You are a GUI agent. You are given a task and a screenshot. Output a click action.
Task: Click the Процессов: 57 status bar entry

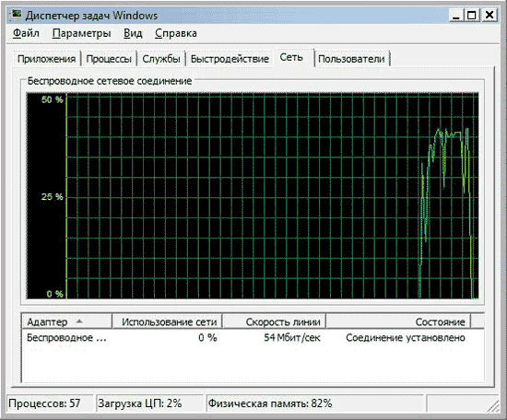click(x=51, y=403)
